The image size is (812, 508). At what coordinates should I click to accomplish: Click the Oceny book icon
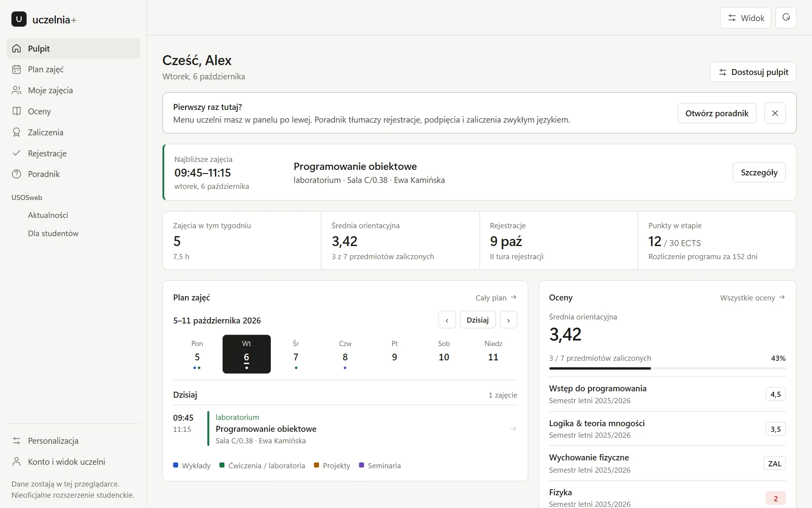(x=16, y=111)
